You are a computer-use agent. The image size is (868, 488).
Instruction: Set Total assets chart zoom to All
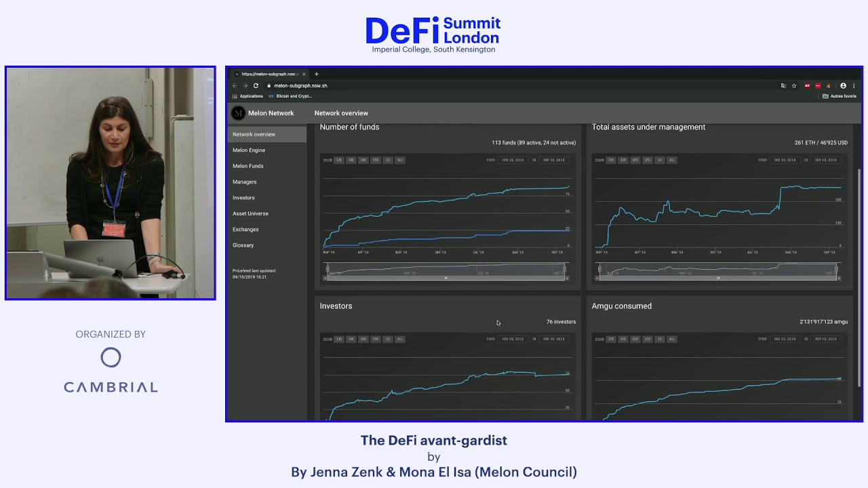coord(672,160)
